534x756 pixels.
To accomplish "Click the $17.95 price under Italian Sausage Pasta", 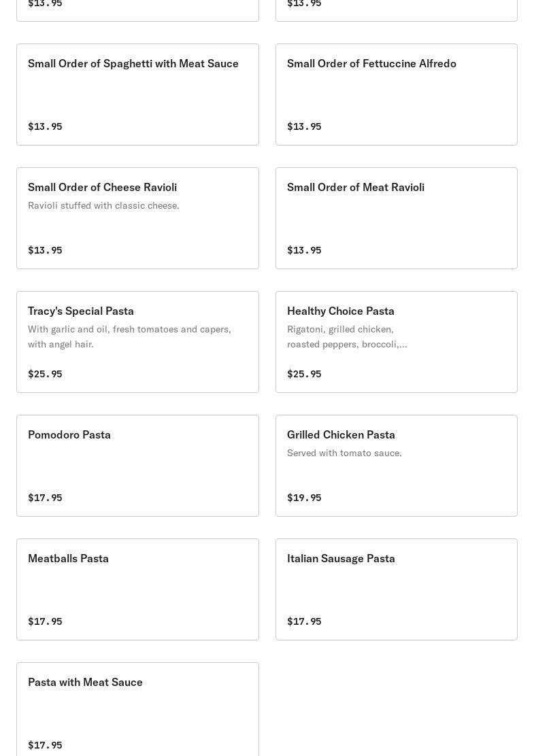I will pos(304,621).
